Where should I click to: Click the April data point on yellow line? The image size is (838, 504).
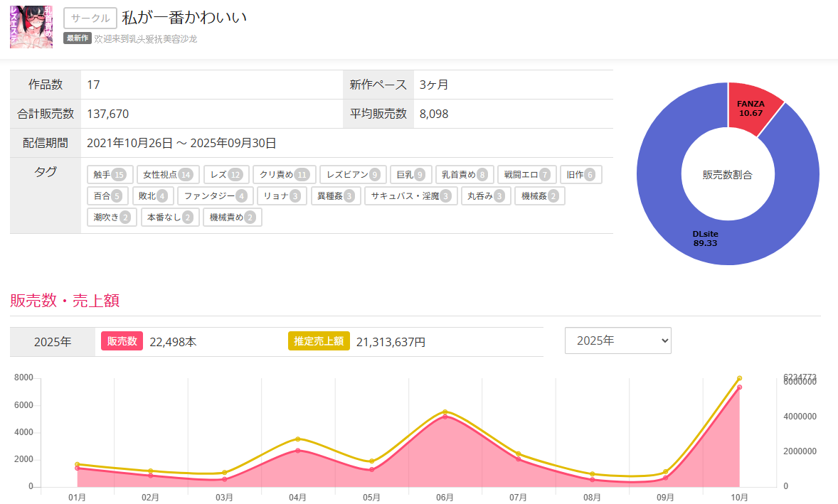coord(298,439)
